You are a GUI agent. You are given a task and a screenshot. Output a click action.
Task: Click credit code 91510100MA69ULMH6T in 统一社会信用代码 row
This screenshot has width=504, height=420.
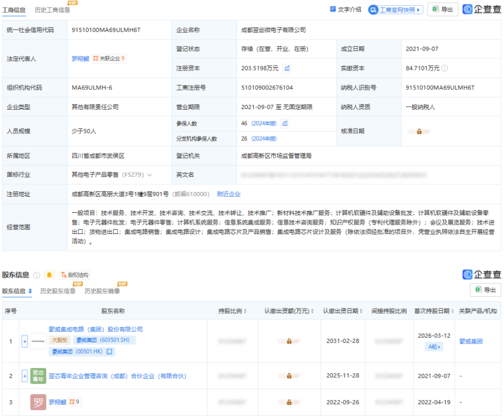point(106,30)
